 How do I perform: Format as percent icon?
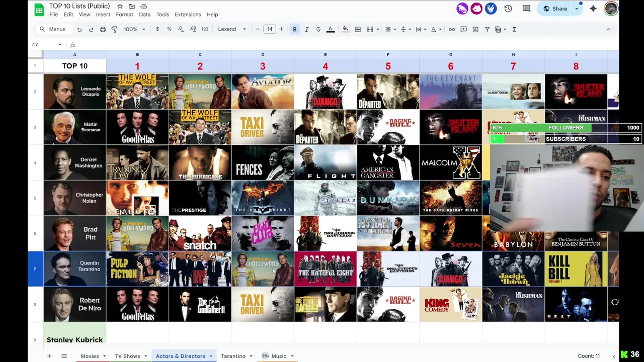(x=169, y=29)
